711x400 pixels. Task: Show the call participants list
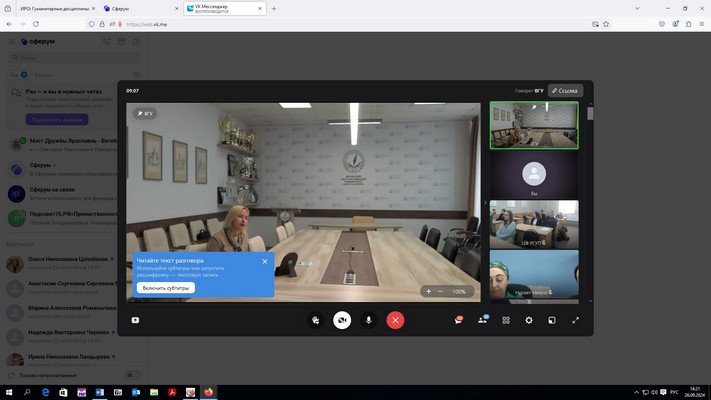click(x=482, y=320)
